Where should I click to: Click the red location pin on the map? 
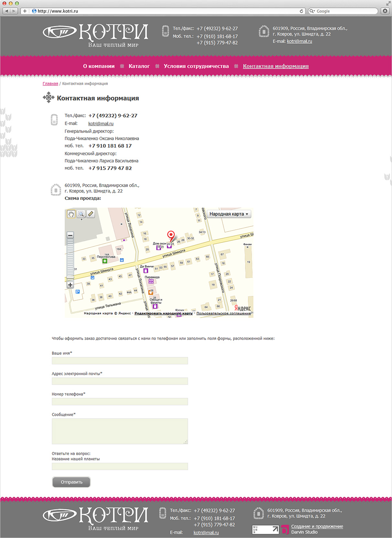click(171, 236)
